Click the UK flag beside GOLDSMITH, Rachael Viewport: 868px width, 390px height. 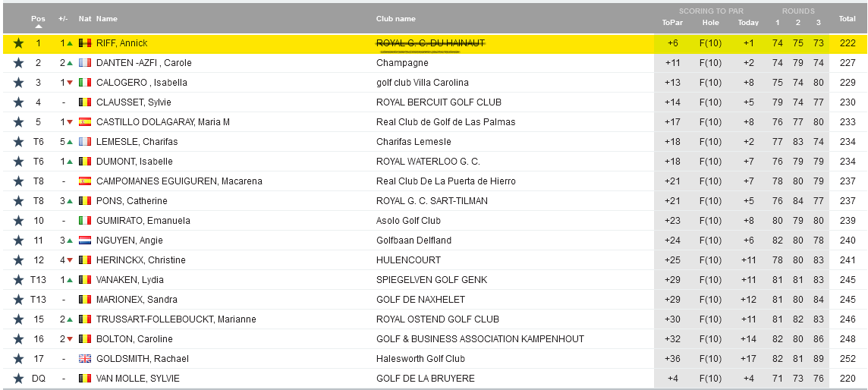tap(85, 359)
